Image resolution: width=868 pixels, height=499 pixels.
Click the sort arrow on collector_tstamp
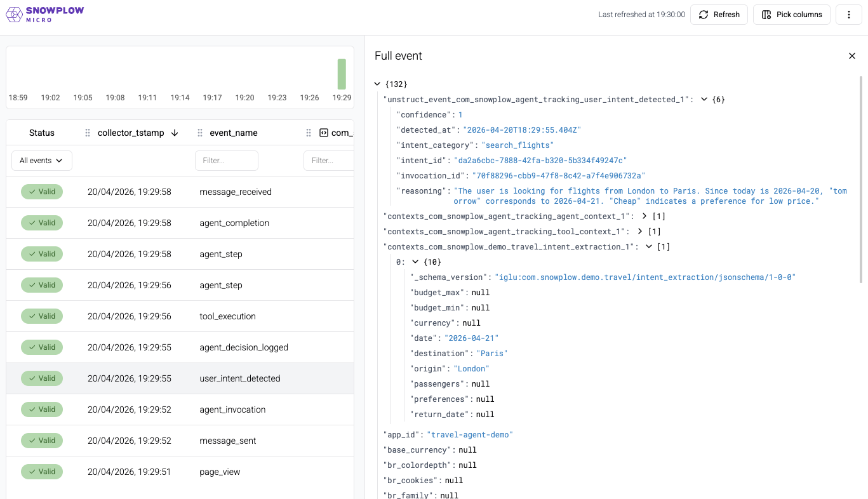(x=175, y=133)
